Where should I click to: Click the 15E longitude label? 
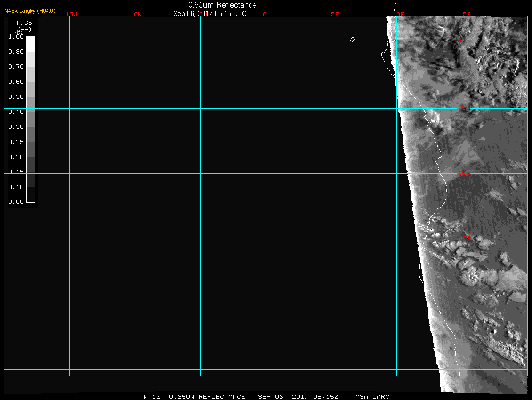pyautogui.click(x=465, y=14)
